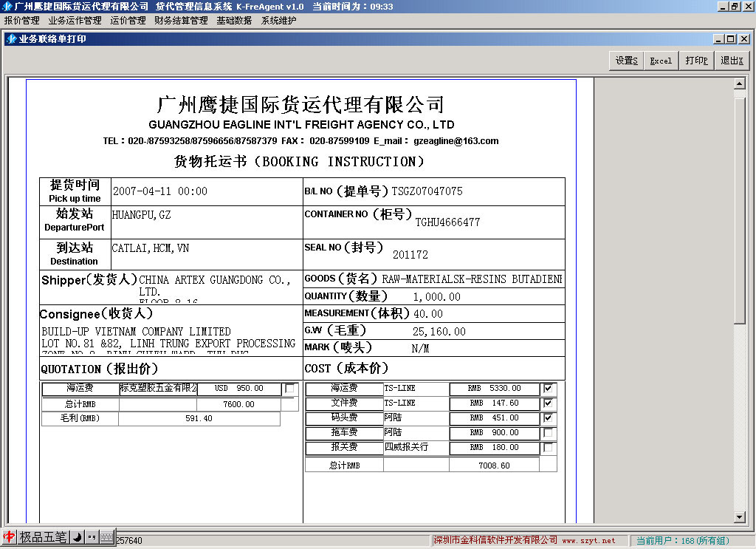This screenshot has width=756, height=549.
Task: Open the 业务运作管理 menu
Action: point(75,20)
